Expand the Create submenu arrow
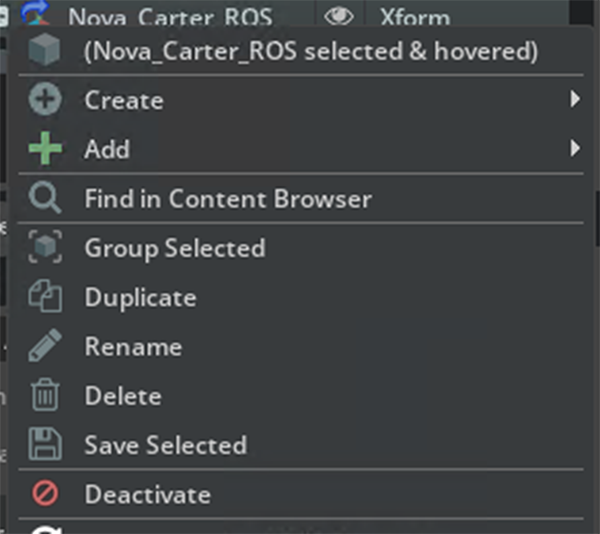The width and height of the screenshot is (600, 534). click(574, 100)
